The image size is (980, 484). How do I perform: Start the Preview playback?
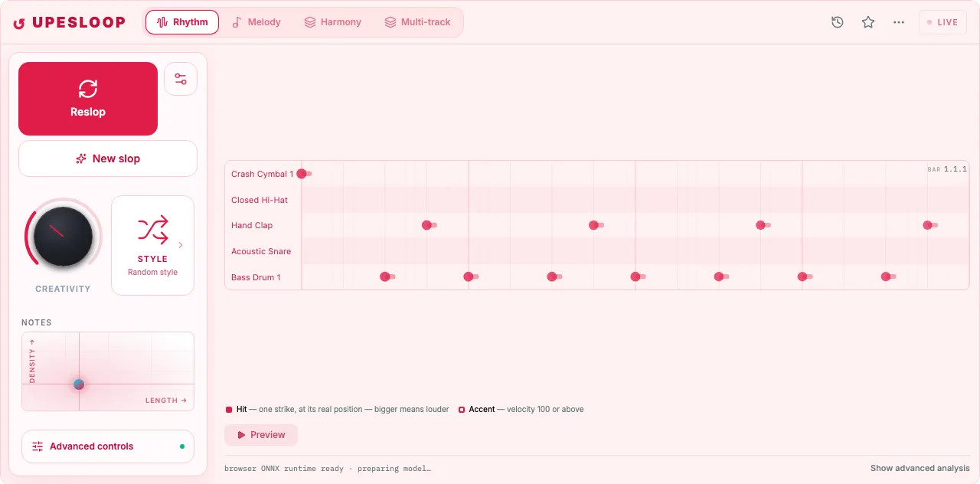(x=261, y=435)
